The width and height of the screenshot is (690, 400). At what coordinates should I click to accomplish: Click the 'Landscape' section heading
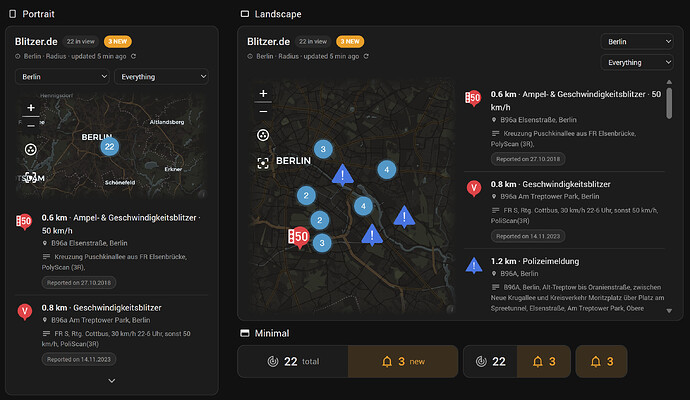point(278,14)
